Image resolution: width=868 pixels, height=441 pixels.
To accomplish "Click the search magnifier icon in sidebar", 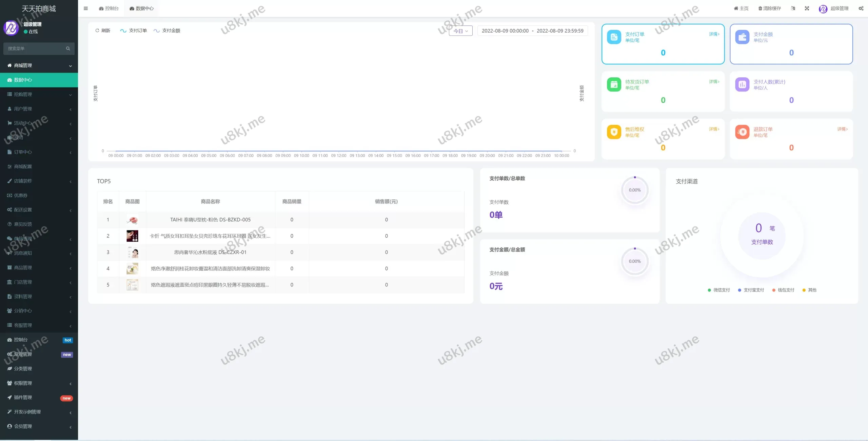I will pos(68,48).
